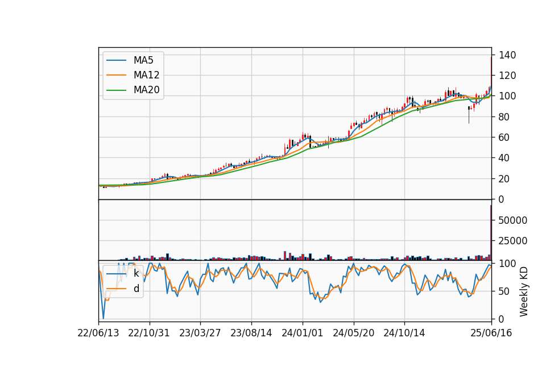Image resolution: width=546 pixels, height=392 pixels.
Task: Click the Weekly KD axis label
Action: click(x=524, y=291)
